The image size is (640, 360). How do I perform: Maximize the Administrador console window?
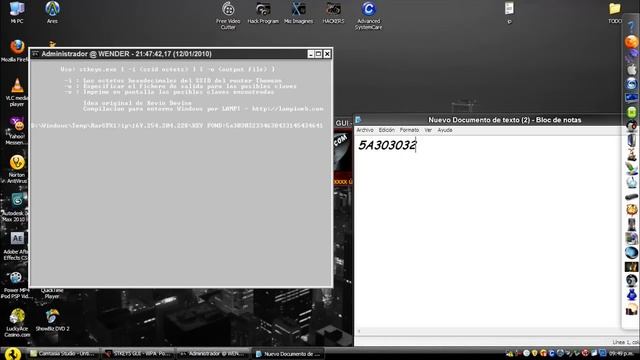pos(318,54)
